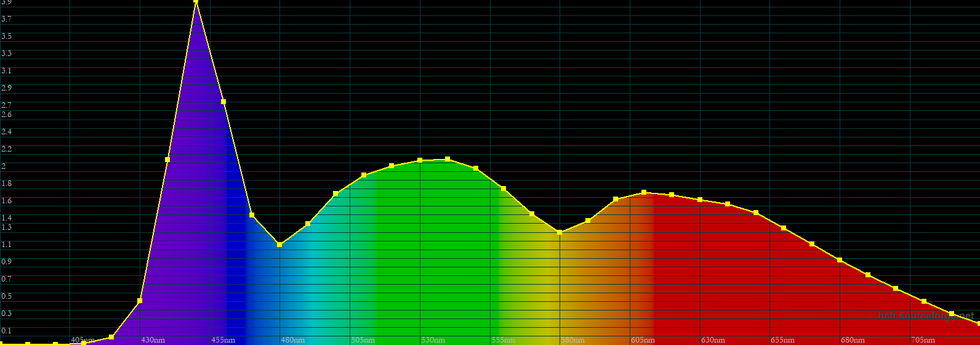Select the 2.6 y-axis value label
Screen dimensions: 980x345
click(x=6, y=115)
